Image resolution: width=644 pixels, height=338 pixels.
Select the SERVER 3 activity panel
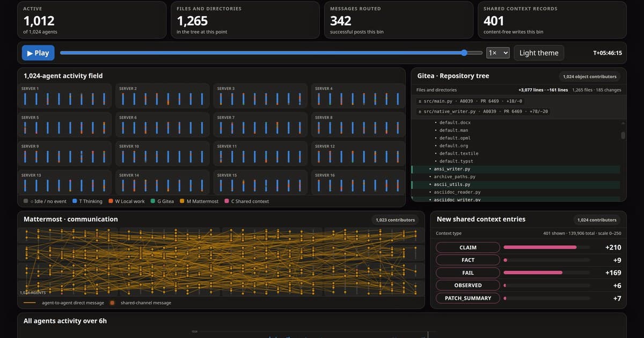[260, 95]
